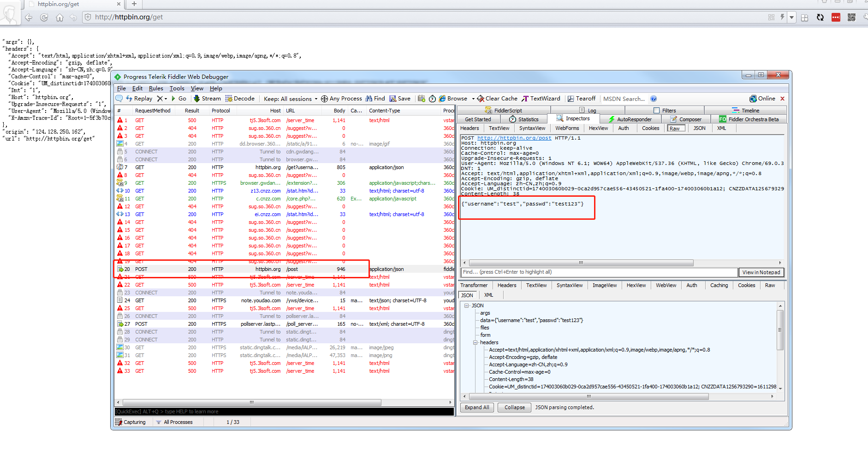Toggle Stream mode in Fiddler toolbar
The image size is (868, 452).
coord(207,99)
